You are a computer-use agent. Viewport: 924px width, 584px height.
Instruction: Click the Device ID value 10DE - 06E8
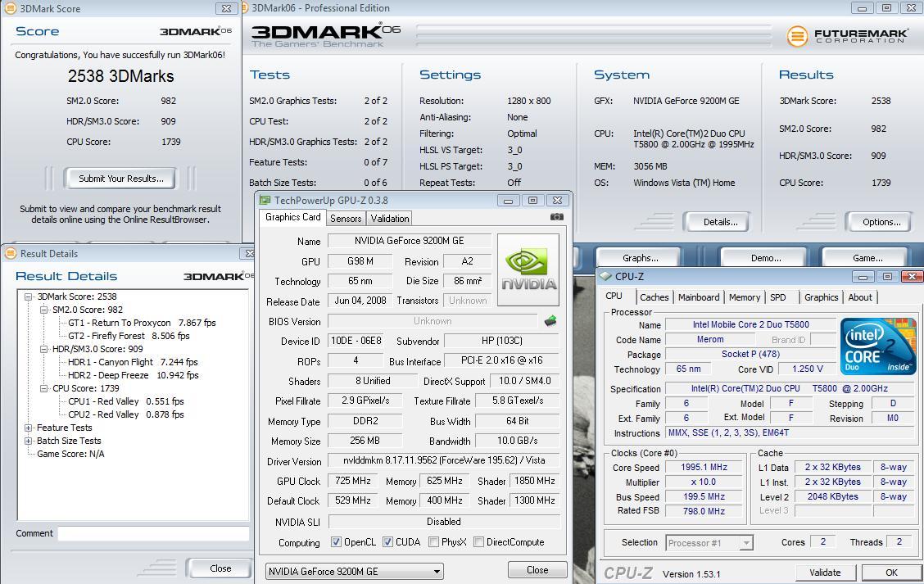356,341
